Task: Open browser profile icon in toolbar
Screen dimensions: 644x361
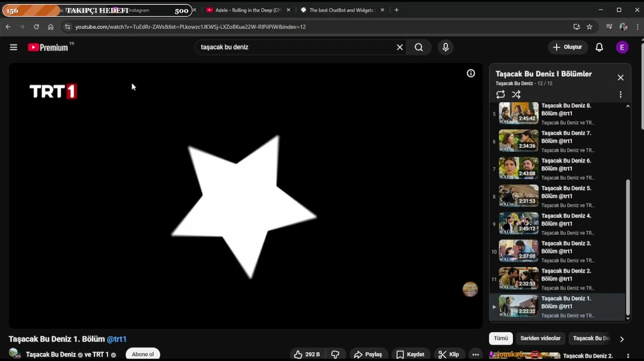Action: (623, 27)
